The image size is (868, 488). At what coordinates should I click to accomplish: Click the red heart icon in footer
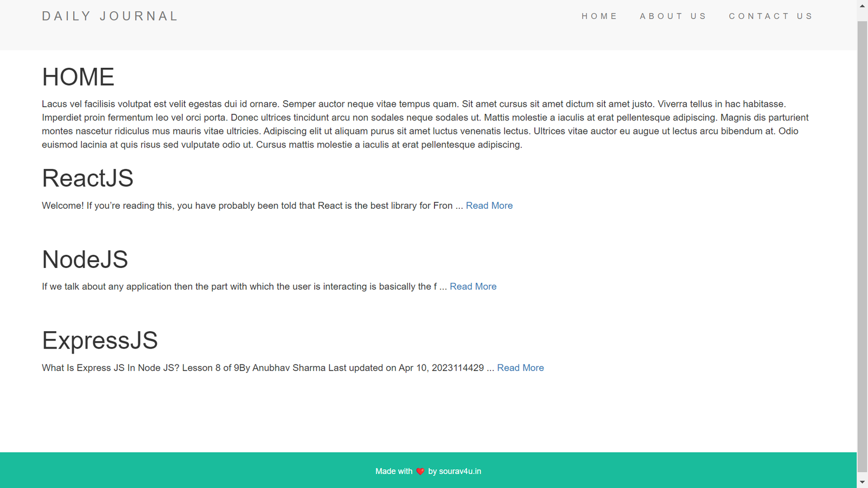point(420,471)
